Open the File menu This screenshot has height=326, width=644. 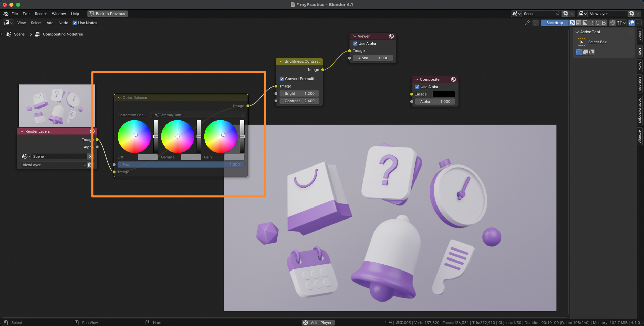[15, 14]
